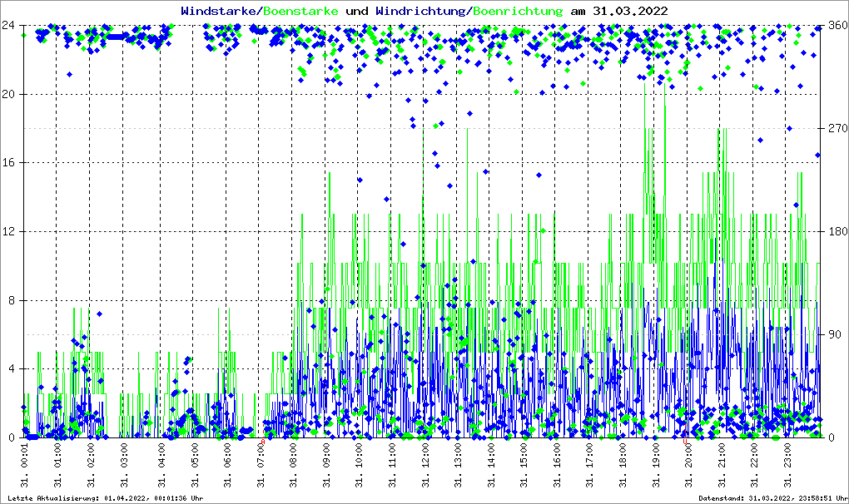Click the green 'Boenstarke' word in the title
Image resolution: width=849 pixels, height=504 pixels.
300,11
